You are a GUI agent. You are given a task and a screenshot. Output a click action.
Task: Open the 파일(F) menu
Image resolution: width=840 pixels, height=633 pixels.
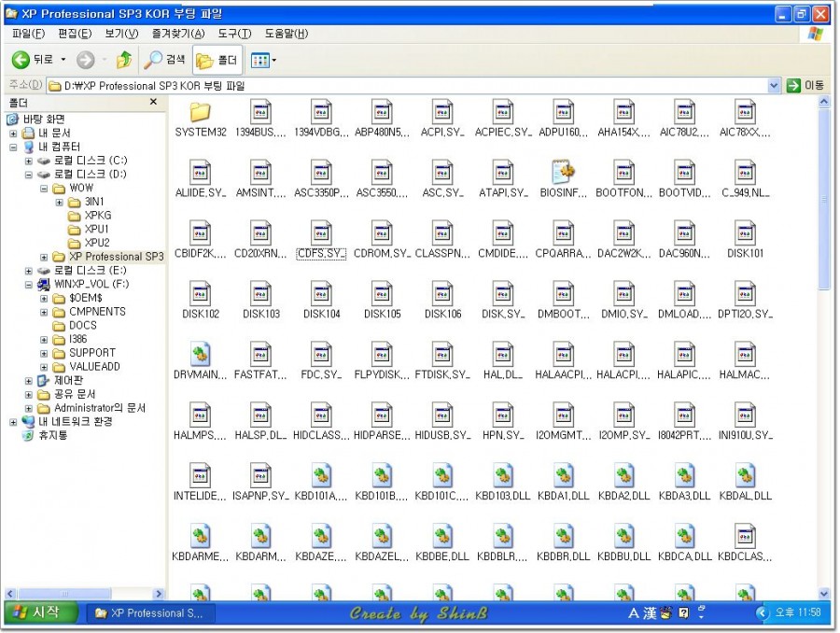28,34
